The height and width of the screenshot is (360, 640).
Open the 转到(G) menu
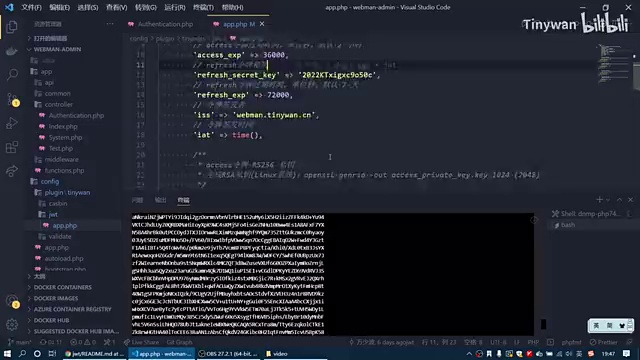click(146, 7)
